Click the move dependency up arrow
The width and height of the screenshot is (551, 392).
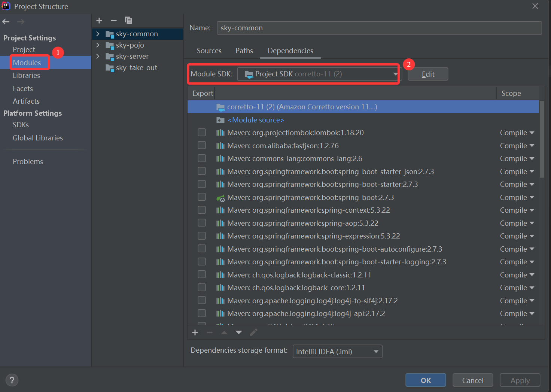click(224, 332)
